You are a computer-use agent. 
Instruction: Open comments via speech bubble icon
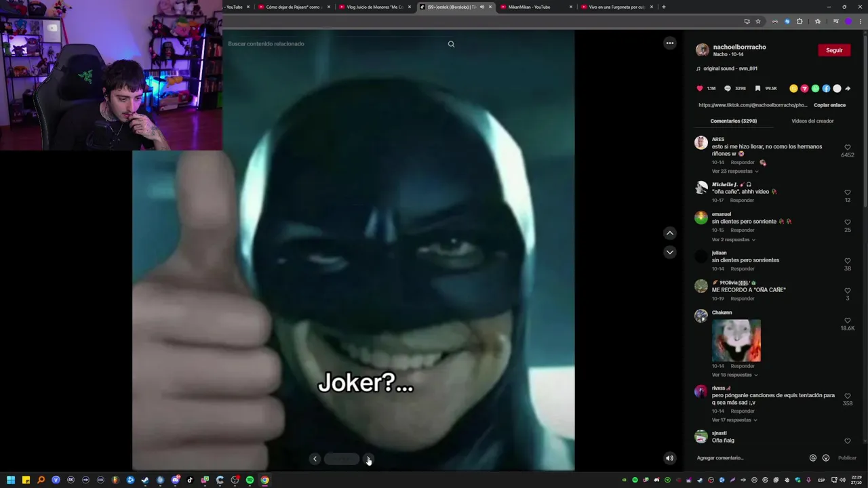click(728, 88)
